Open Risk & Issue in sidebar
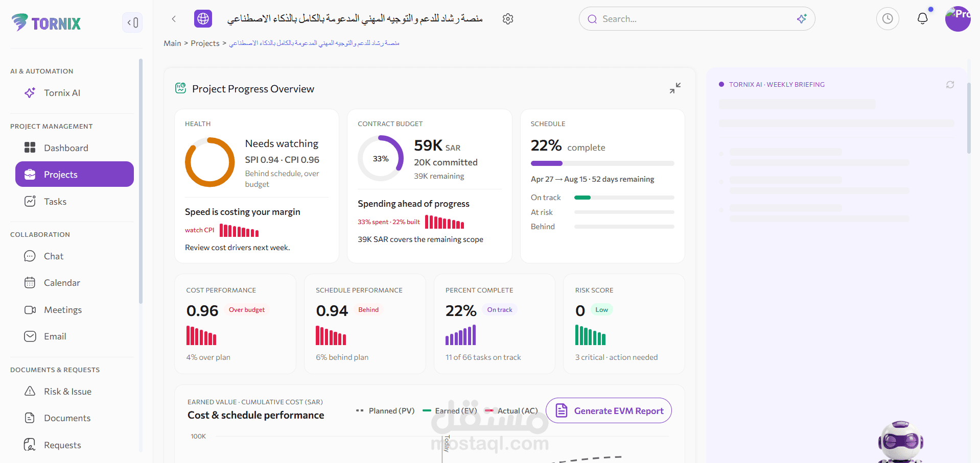 click(75, 392)
